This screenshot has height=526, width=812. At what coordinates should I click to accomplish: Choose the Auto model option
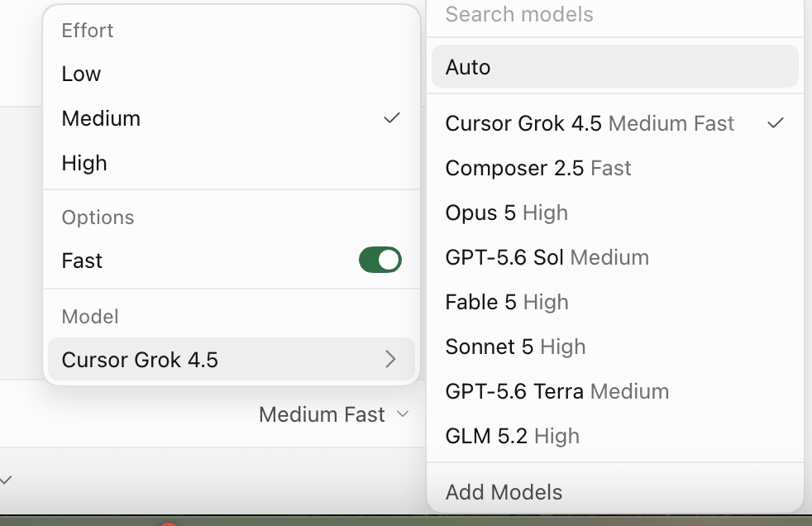pyautogui.click(x=614, y=67)
